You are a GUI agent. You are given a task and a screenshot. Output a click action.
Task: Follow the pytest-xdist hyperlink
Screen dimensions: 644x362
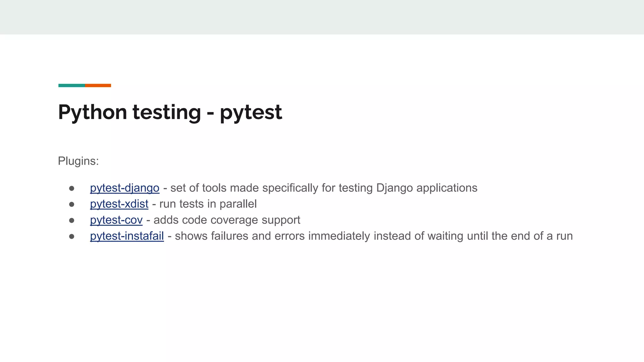[x=119, y=204]
